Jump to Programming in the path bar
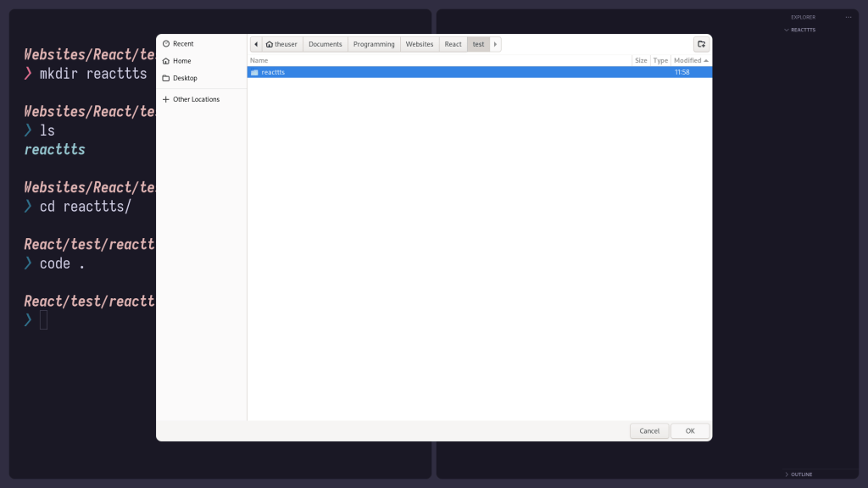Screen dimensions: 868x488 [374, 44]
